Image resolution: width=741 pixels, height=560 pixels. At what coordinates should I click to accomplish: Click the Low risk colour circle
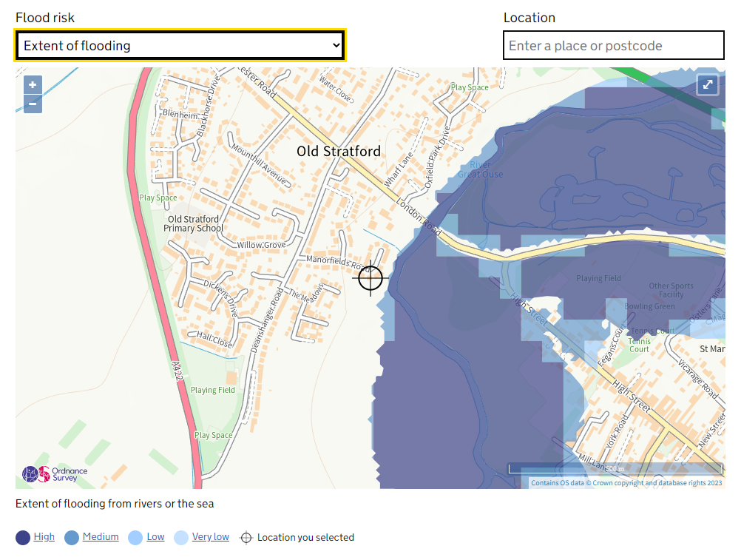coord(135,538)
